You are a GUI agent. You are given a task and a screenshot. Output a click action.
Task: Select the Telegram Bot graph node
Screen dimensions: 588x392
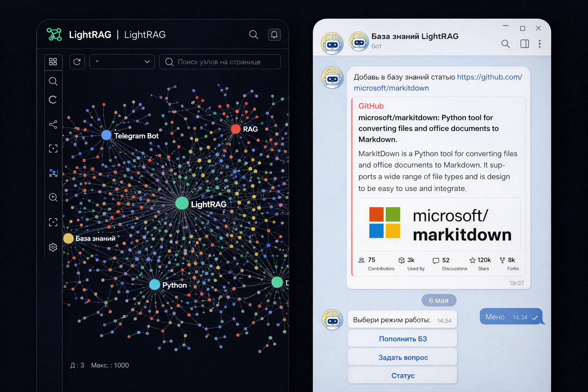(x=106, y=135)
